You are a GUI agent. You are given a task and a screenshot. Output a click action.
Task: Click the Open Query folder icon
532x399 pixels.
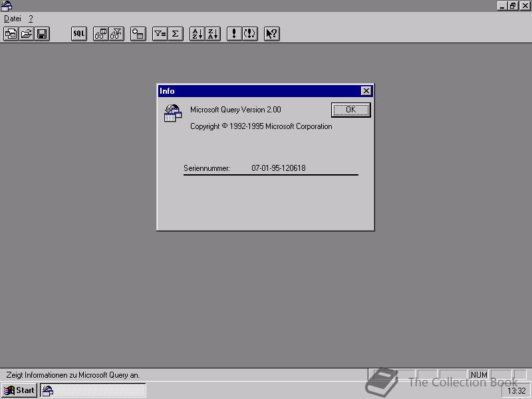coord(27,34)
